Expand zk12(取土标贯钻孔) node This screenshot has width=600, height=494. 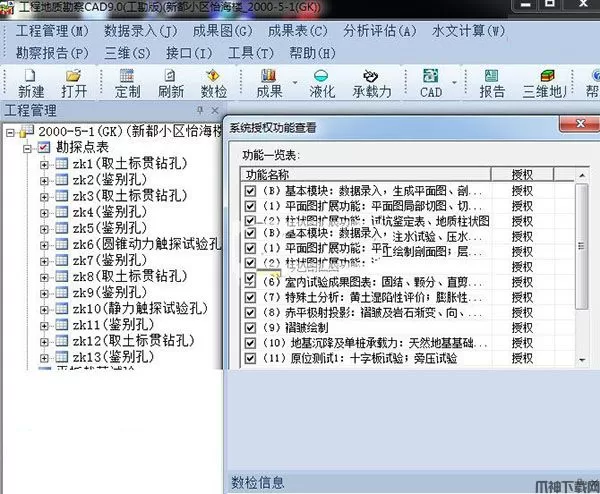(x=44, y=342)
